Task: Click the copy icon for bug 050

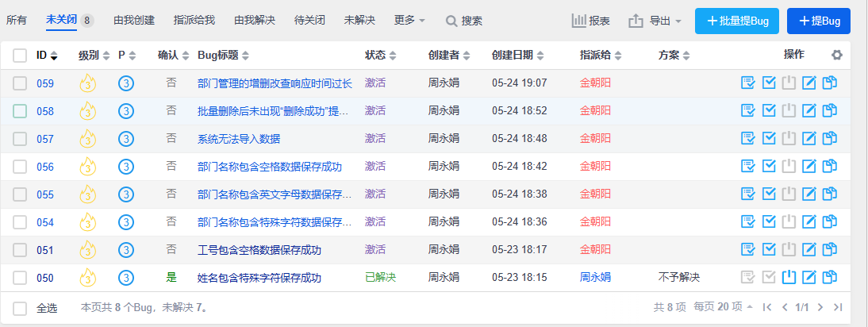Action: click(830, 277)
